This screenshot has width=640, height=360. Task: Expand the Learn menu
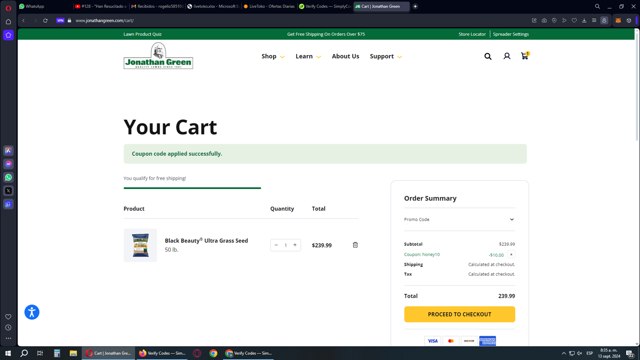tap(308, 56)
